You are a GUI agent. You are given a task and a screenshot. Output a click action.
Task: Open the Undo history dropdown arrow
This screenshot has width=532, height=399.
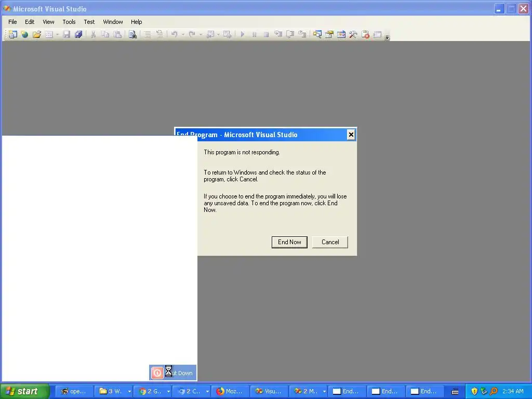click(x=183, y=34)
